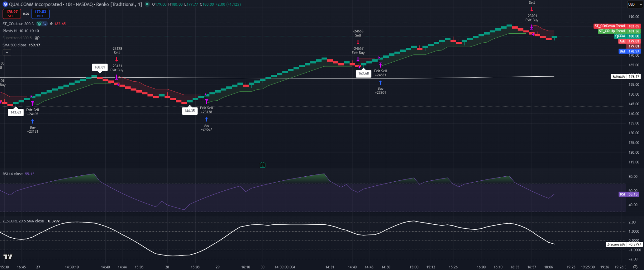The width and height of the screenshot is (644, 270).
Task: Select the 163.68 pivot low label
Action: 364,74
